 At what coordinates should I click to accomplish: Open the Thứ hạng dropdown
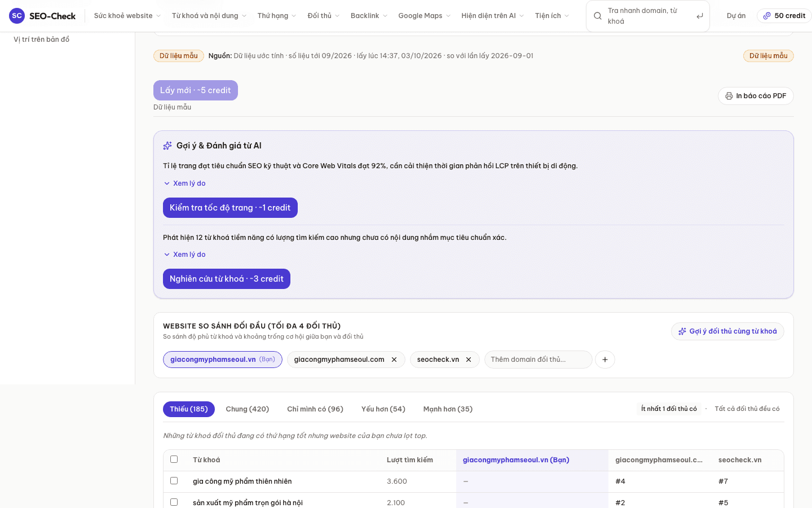[277, 16]
